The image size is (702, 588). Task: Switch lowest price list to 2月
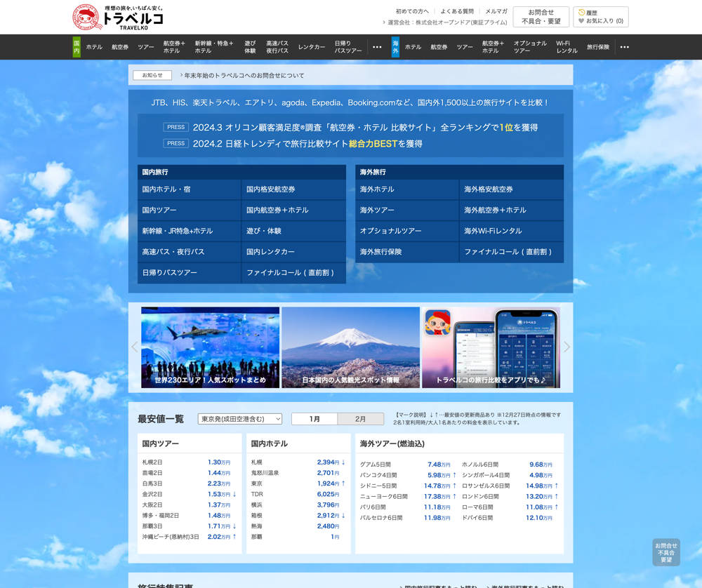pos(360,419)
